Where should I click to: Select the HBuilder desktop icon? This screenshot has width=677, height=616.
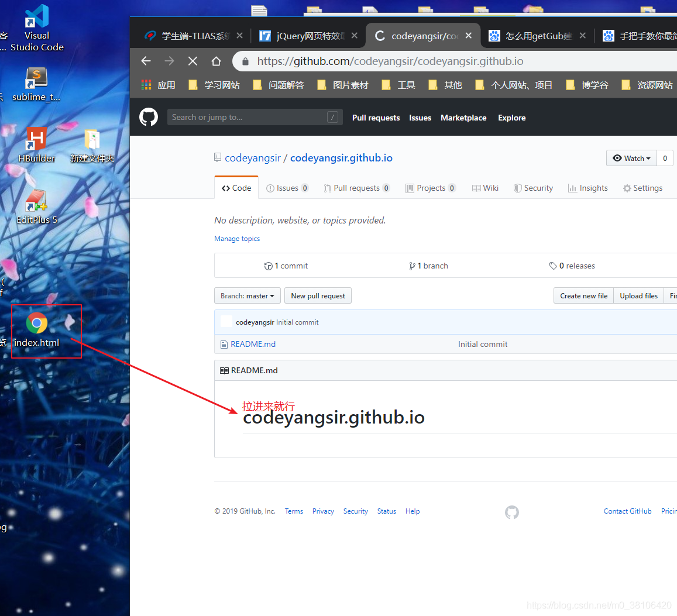coord(37,145)
